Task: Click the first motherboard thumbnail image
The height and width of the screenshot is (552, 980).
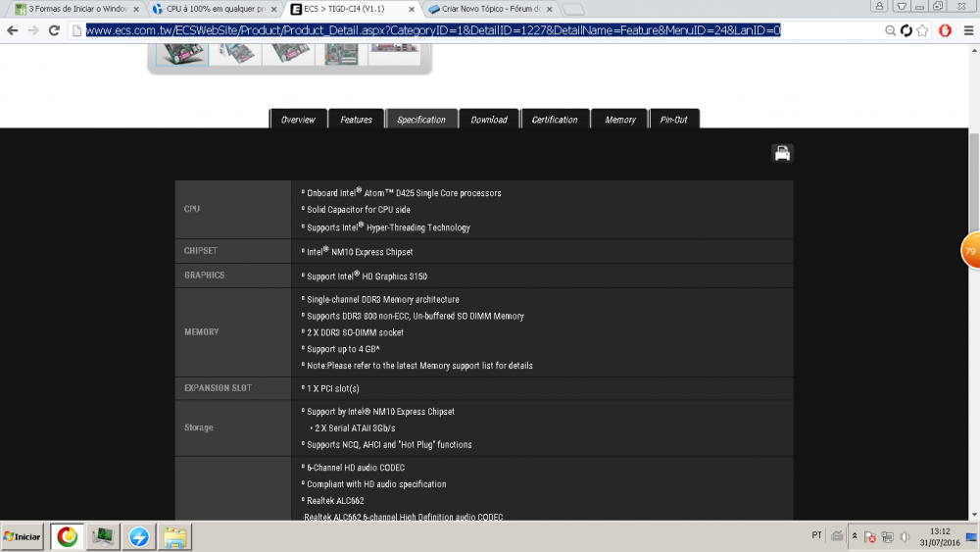Action: click(x=180, y=51)
